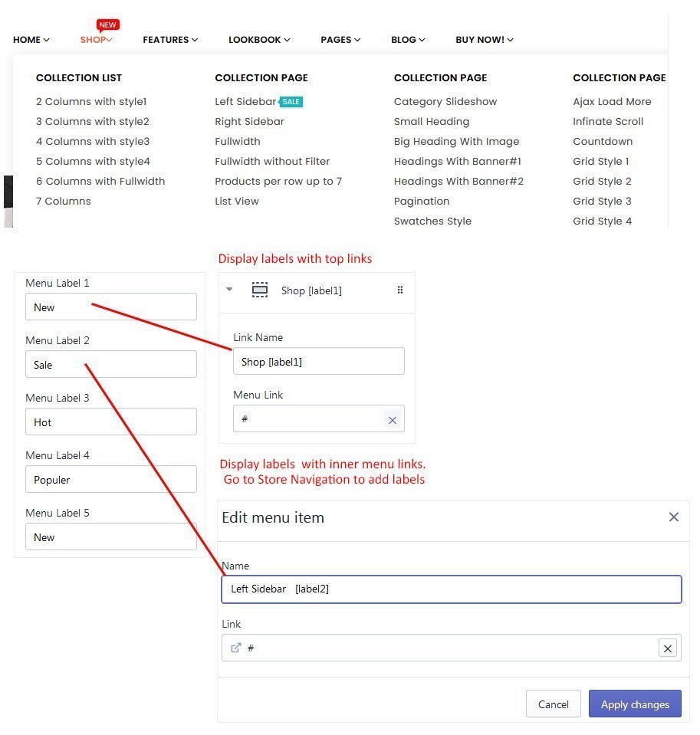Click the SALE badge next to Left Sidebar
Screen dimensions: 700x735
pyautogui.click(x=291, y=101)
